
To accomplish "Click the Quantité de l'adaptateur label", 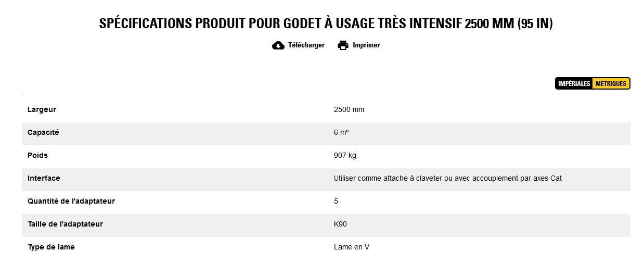I will coord(71,202).
